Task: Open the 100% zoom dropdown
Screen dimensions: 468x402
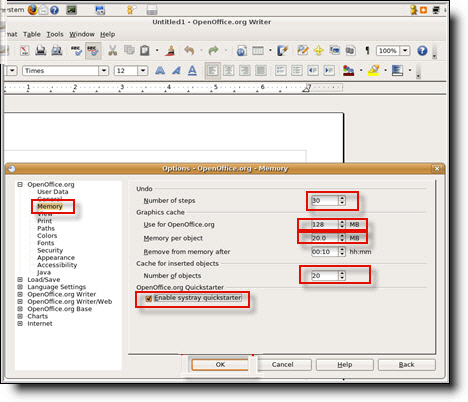Action: 405,51
